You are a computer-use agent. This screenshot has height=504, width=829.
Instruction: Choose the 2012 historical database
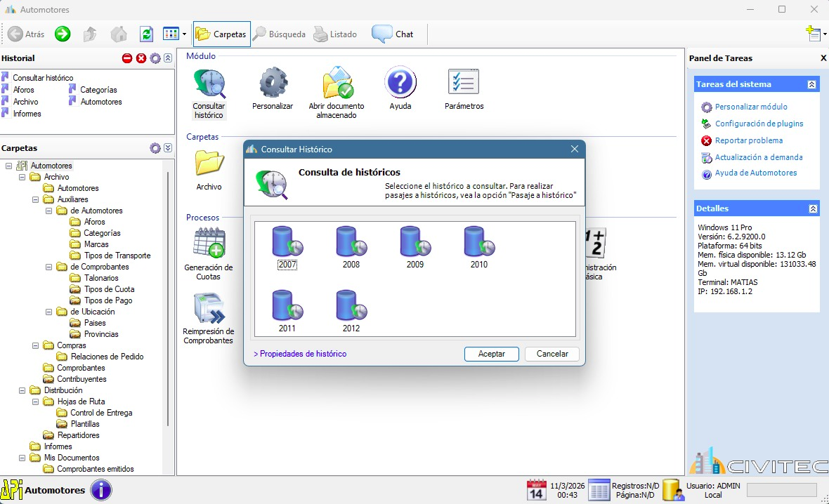351,311
